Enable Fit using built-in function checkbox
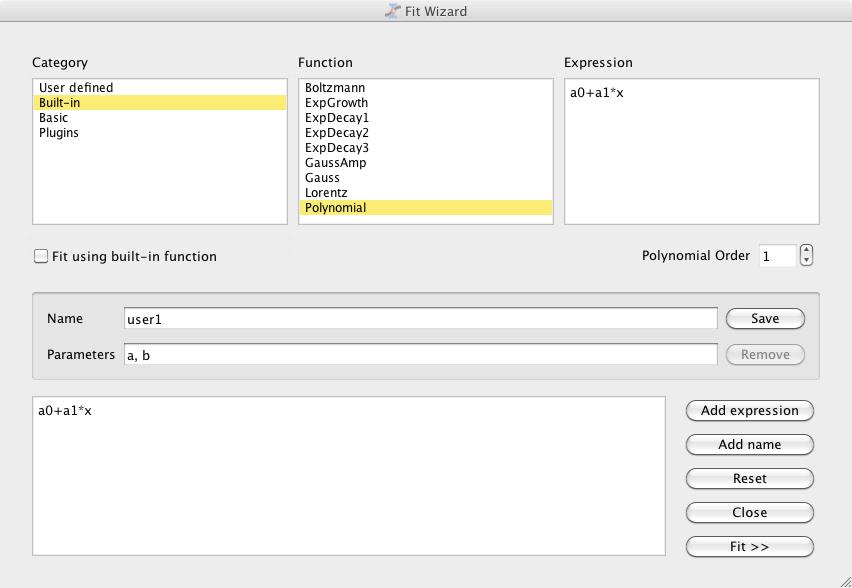This screenshot has height=588, width=852. 41,257
